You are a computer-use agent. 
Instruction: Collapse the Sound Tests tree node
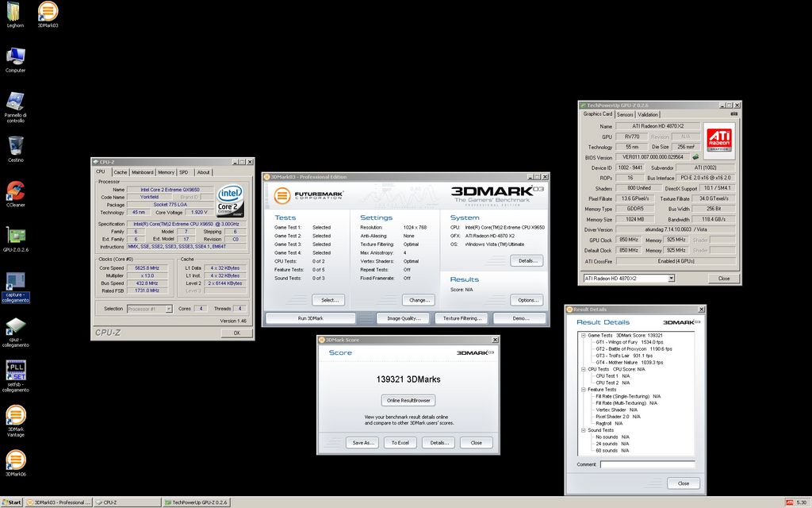(583, 429)
